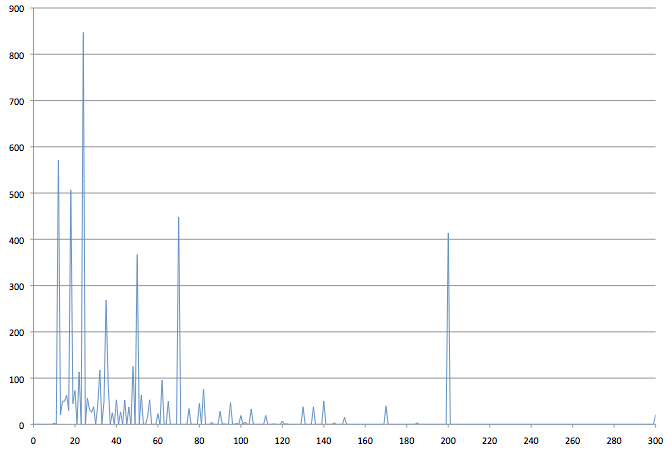Select the x-axis label 280
Screen dimensions: 672x456
point(614,441)
